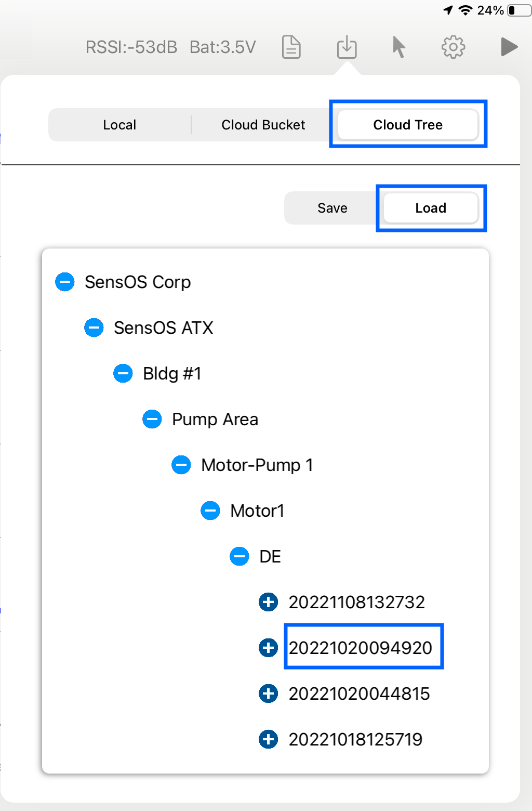
Task: Tap the RSSI:-53dB signal readout
Action: pos(131,47)
